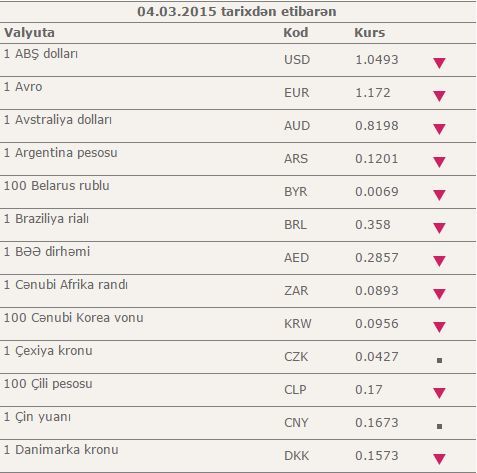The width and height of the screenshot is (477, 473).
Task: Click the BRL currency code
Action: coord(295,225)
